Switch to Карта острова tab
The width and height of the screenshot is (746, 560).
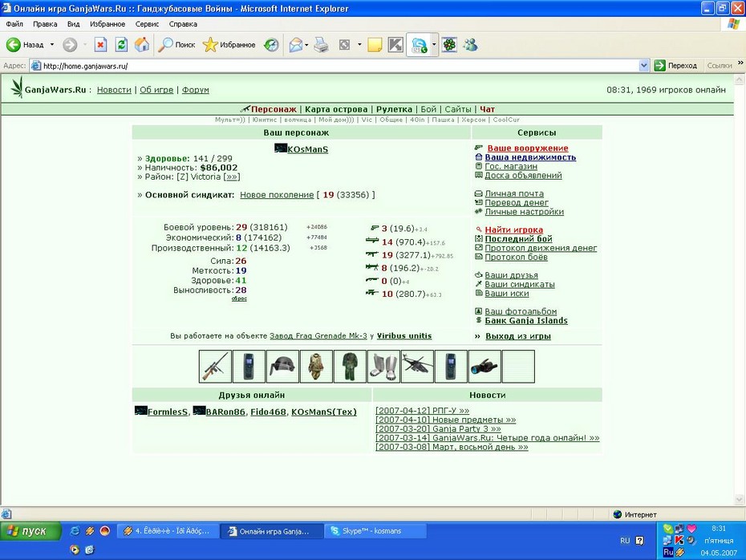[x=336, y=109]
